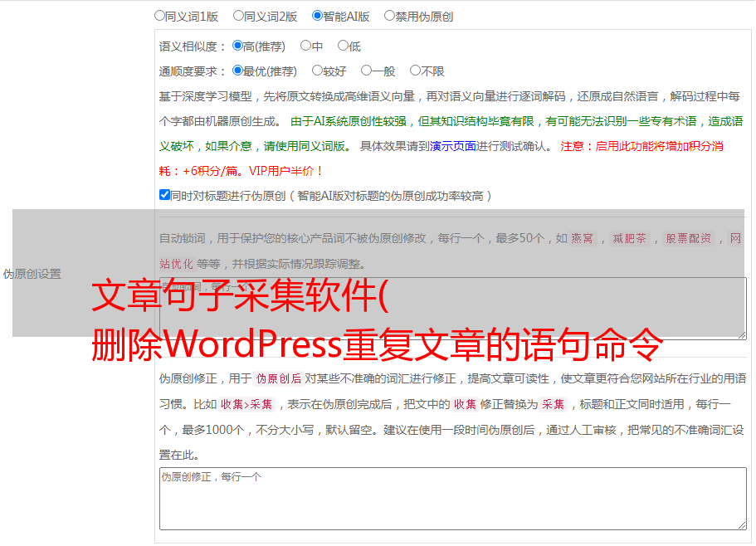Set 语义相似度 to 低

(x=343, y=46)
